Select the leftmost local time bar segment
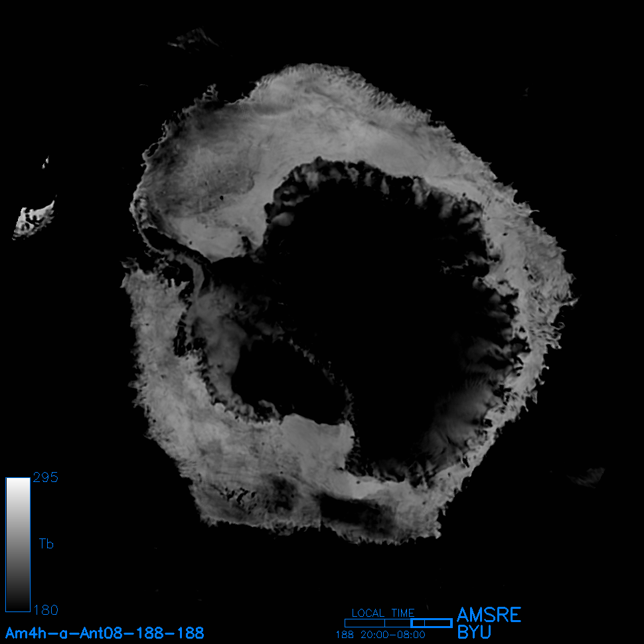The height and width of the screenshot is (644, 644). click(364, 623)
